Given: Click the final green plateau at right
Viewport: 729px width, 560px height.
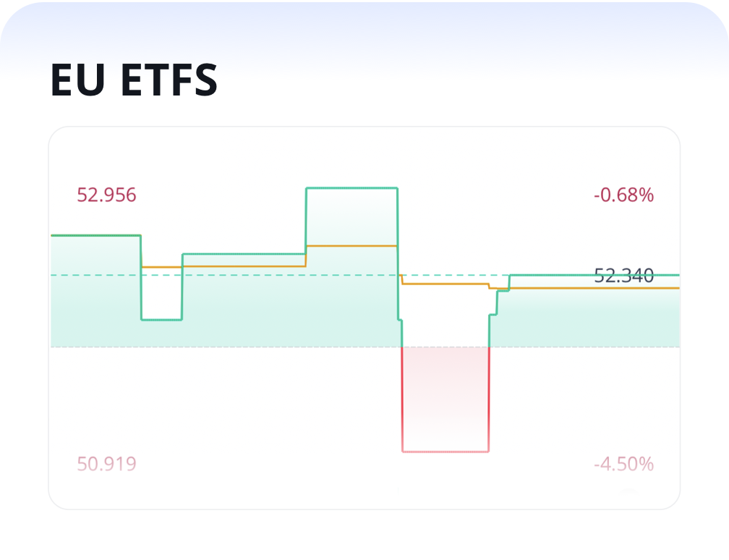Looking at the screenshot, I should pyautogui.click(x=594, y=276).
